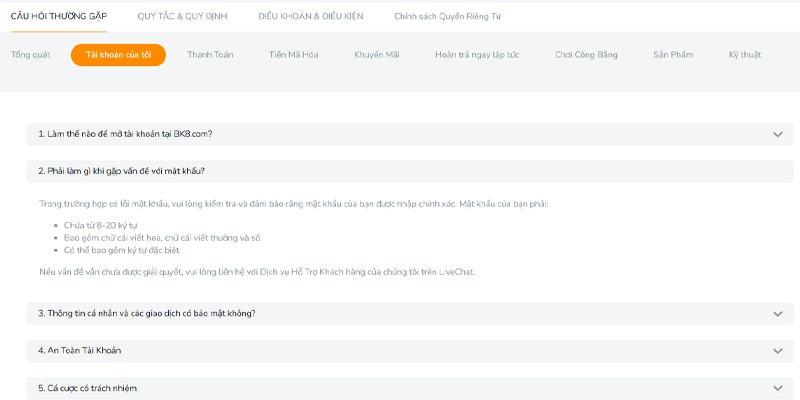
Task: Select CÂU HỎI THƯỜNG GẶP tab
Action: pyautogui.click(x=59, y=16)
